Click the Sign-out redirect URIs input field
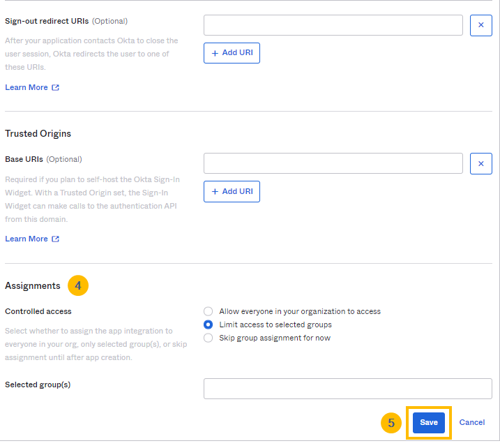The image size is (500, 448). point(333,25)
